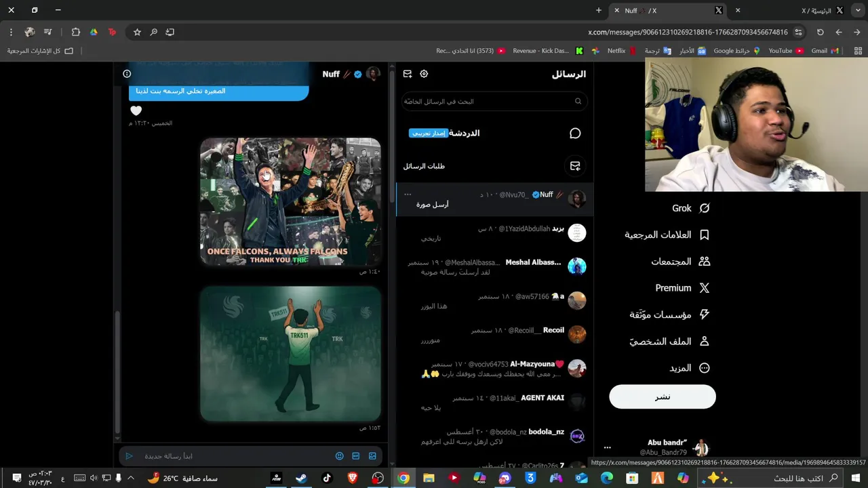Open Revenue - Kick Das... bookmark

[x=548, y=51]
